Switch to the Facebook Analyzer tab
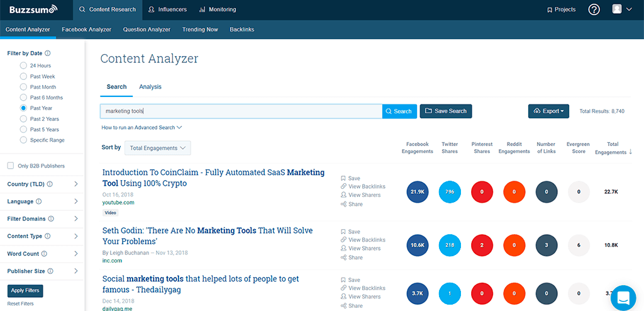This screenshot has width=644, height=311. click(x=87, y=30)
